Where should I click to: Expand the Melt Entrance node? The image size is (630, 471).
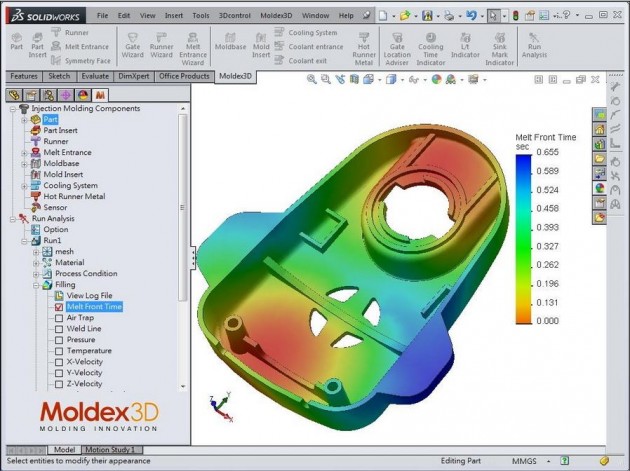click(24, 153)
